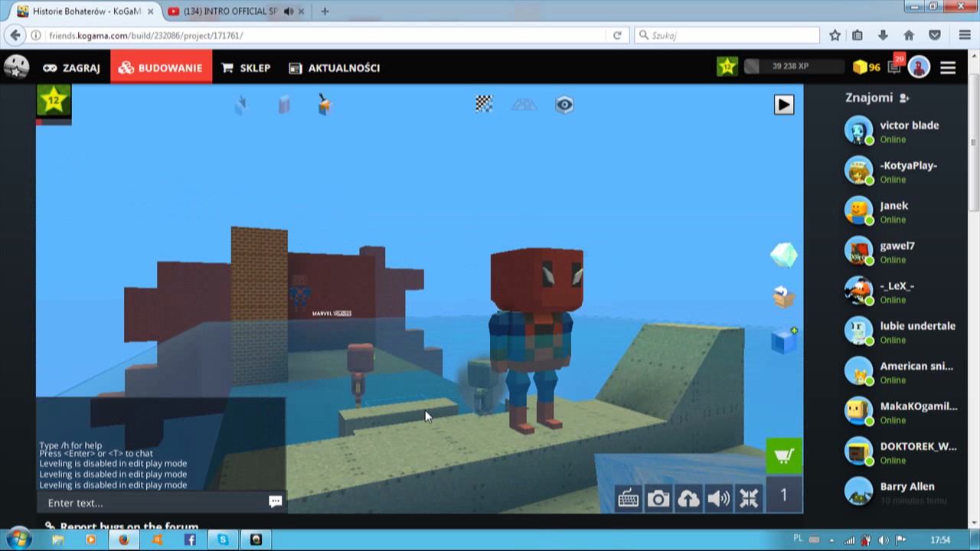The height and width of the screenshot is (551, 980).
Task: Click the blue cube with plus icon
Action: point(784,340)
